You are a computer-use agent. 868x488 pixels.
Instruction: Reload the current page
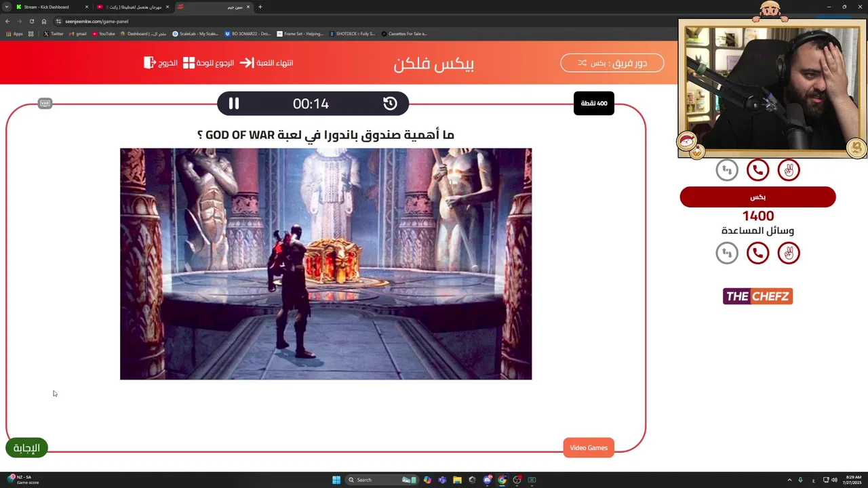point(31,21)
